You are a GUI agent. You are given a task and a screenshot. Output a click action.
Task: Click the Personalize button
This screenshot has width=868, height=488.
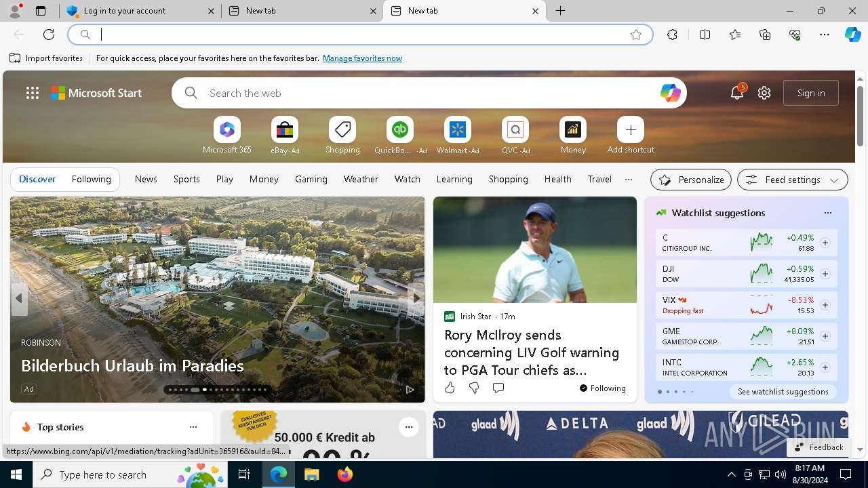coord(691,180)
